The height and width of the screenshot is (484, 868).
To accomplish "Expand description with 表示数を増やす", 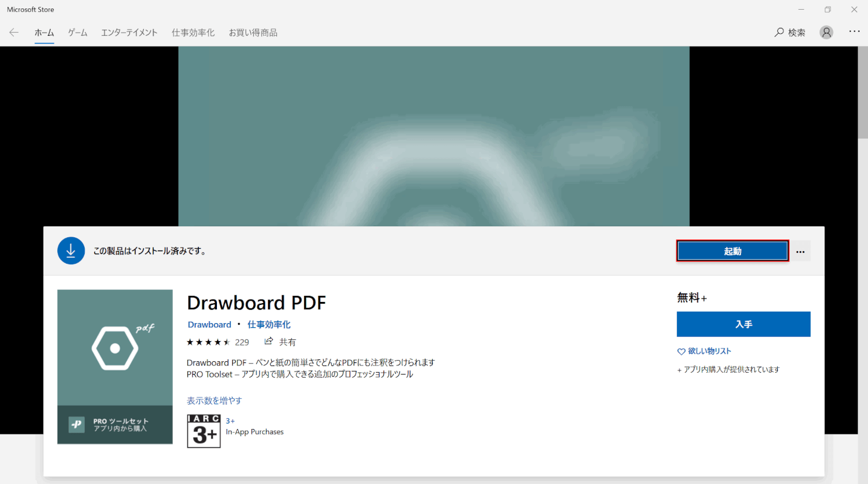I will coord(214,401).
